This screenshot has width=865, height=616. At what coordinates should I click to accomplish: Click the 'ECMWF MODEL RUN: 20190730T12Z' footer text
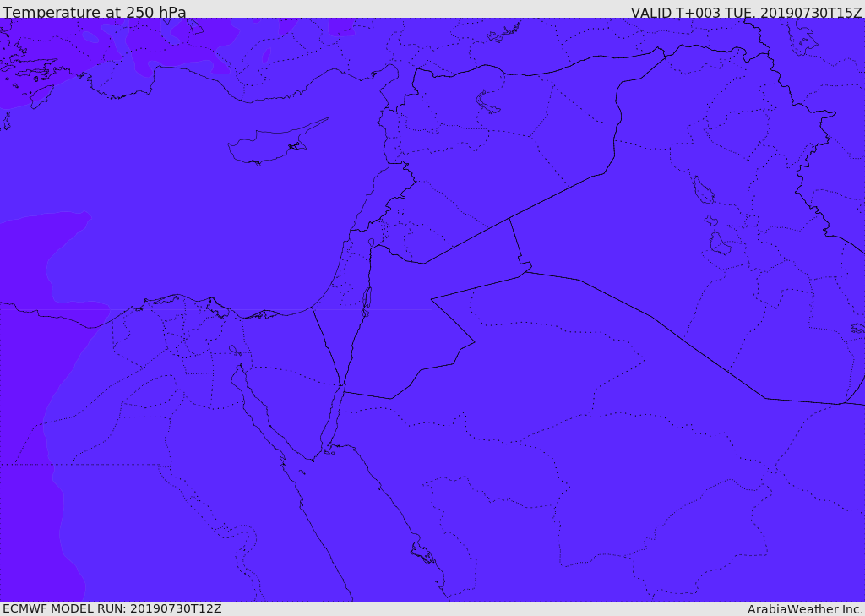click(112, 608)
